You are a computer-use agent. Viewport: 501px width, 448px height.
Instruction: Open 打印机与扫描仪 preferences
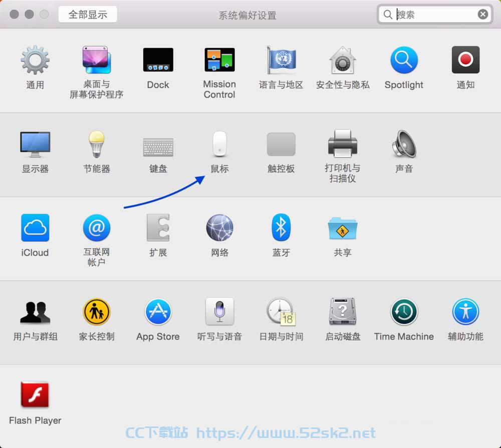(x=343, y=144)
